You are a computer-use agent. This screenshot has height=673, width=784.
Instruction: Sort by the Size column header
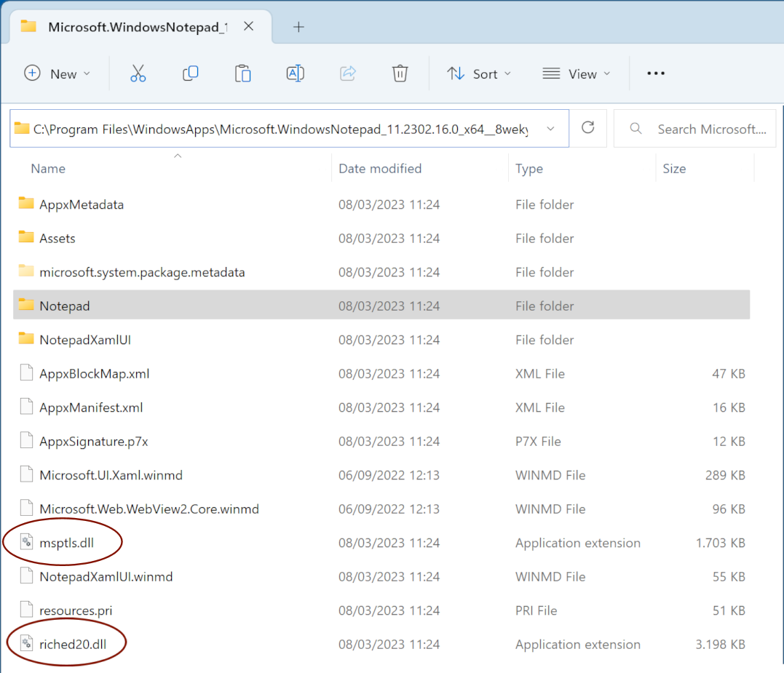(x=674, y=169)
